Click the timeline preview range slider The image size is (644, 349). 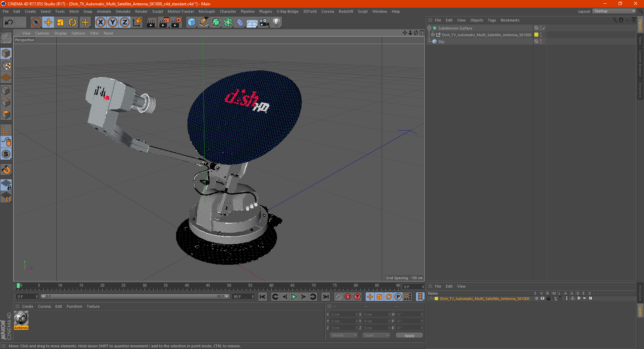[135, 296]
